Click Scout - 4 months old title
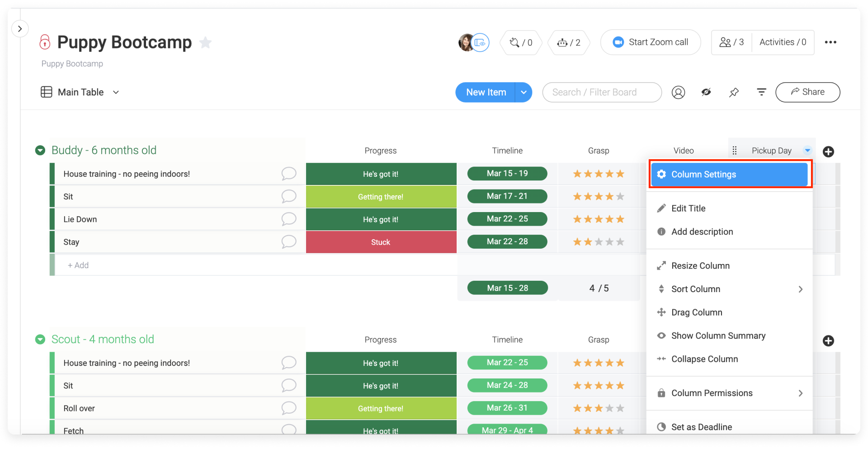The height and width of the screenshot is (449, 868). pyautogui.click(x=103, y=339)
